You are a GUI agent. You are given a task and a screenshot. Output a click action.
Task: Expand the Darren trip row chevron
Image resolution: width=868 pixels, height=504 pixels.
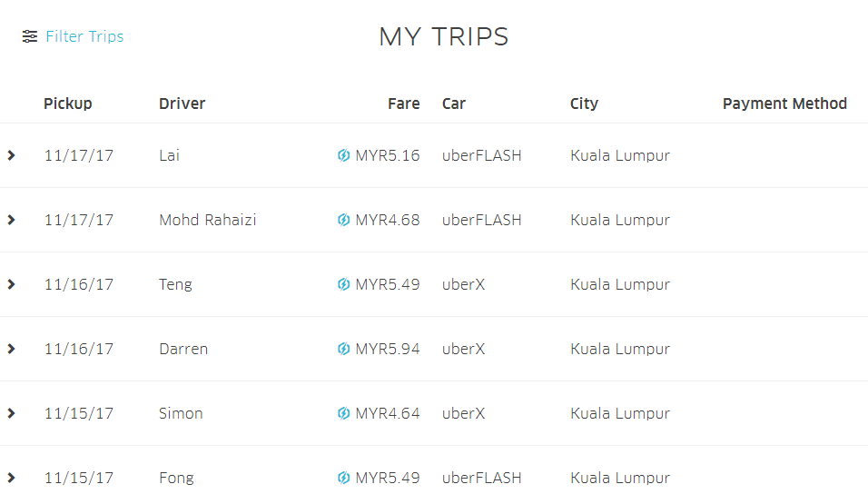tap(11, 349)
